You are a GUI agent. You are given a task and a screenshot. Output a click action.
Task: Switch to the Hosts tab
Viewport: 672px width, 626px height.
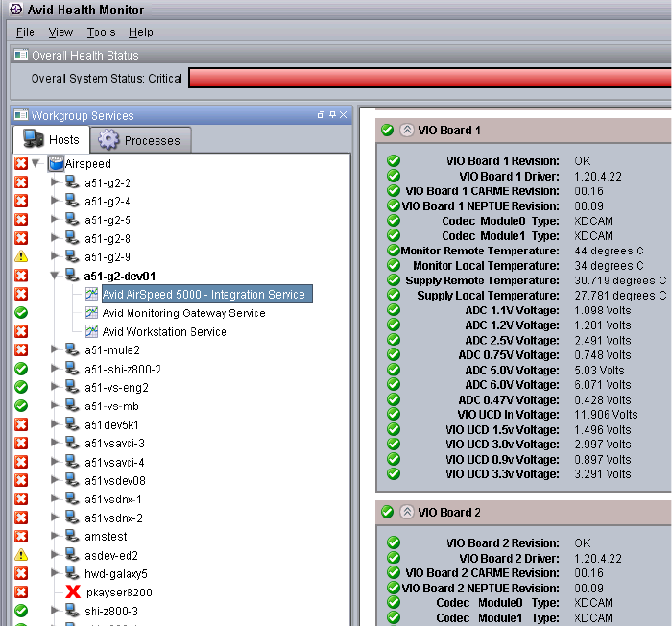click(51, 139)
